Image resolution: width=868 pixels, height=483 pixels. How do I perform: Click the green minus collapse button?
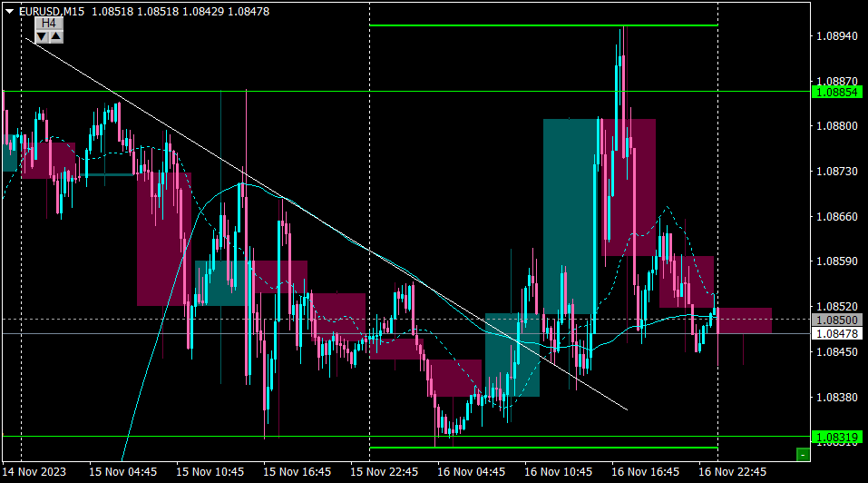coord(803,455)
